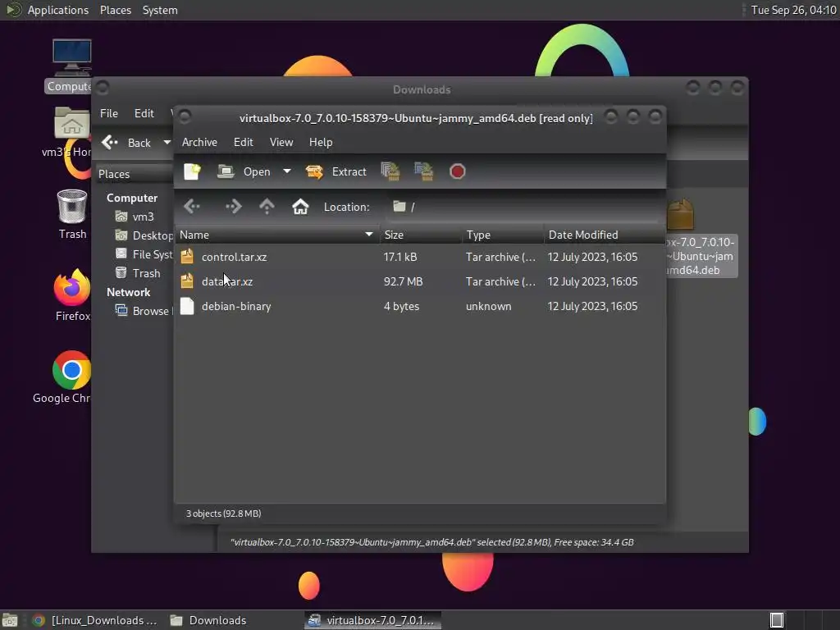840x630 pixels.
Task: Open the Places panel menu
Action: (115, 10)
